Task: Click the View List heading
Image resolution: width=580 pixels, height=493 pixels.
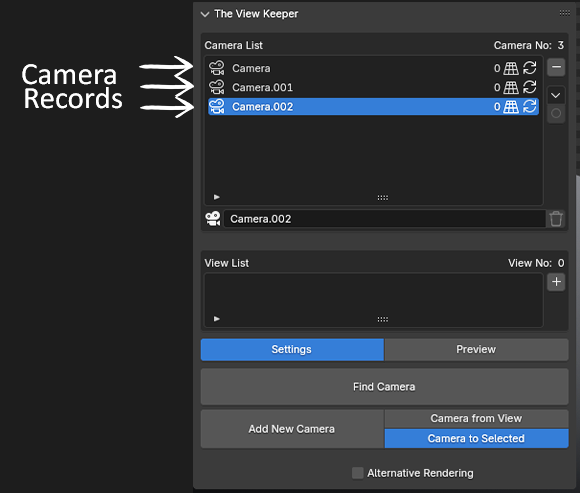Action: (227, 263)
